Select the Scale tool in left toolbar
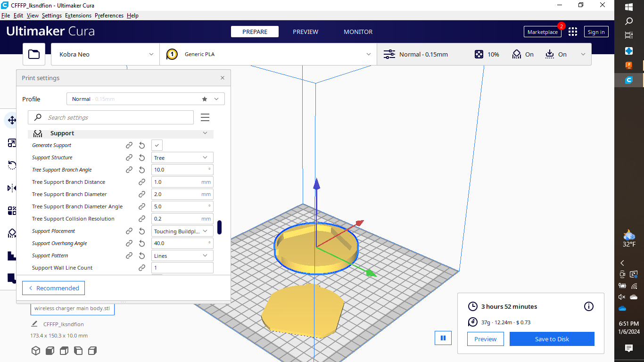Image resolution: width=644 pixels, height=362 pixels. 11,143
